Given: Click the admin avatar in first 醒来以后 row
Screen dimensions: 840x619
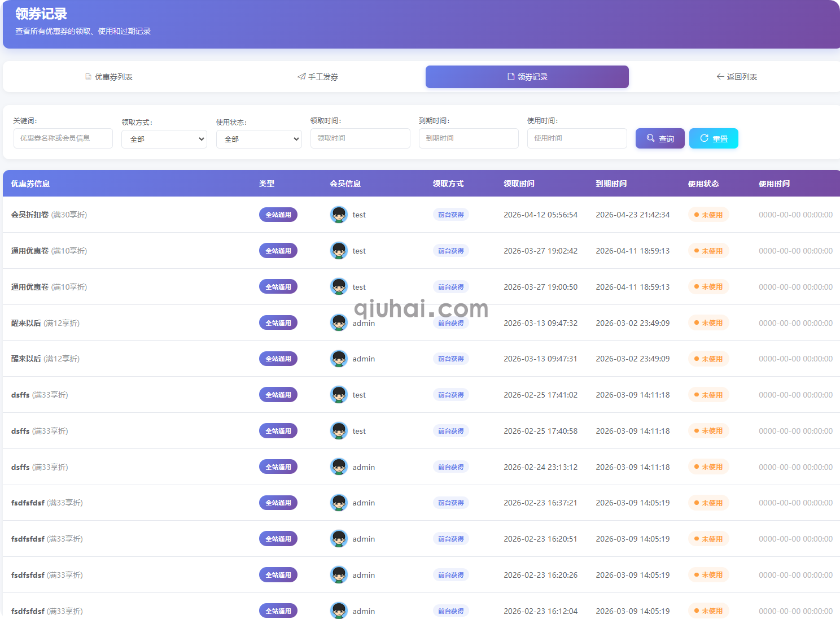Looking at the screenshot, I should pos(339,323).
